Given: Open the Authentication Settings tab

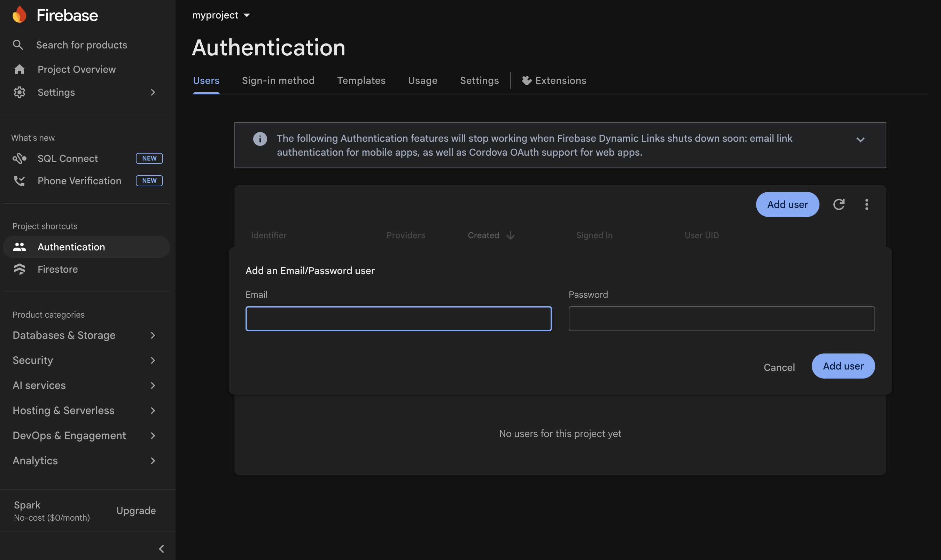Looking at the screenshot, I should pyautogui.click(x=479, y=80).
